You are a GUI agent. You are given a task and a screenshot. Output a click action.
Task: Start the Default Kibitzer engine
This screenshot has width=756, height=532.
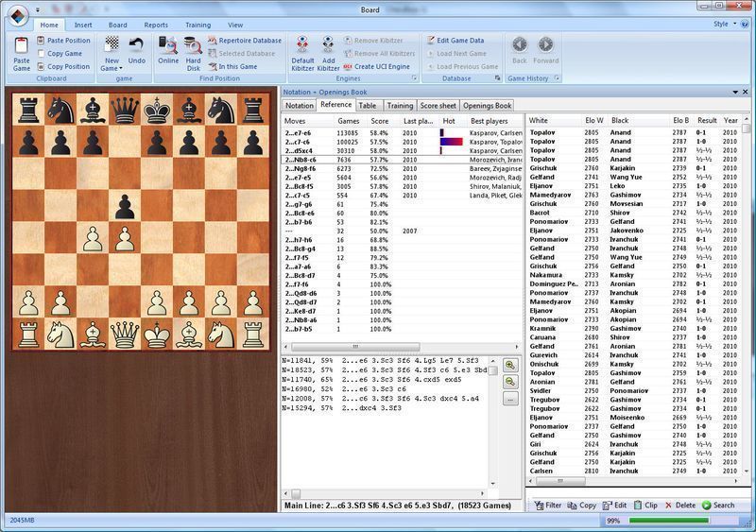[x=301, y=52]
